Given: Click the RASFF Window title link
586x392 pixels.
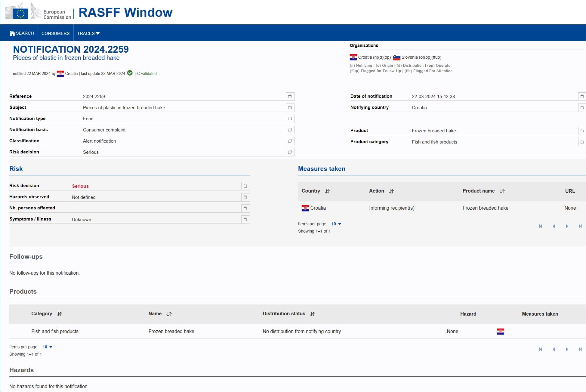Looking at the screenshot, I should pos(125,13).
